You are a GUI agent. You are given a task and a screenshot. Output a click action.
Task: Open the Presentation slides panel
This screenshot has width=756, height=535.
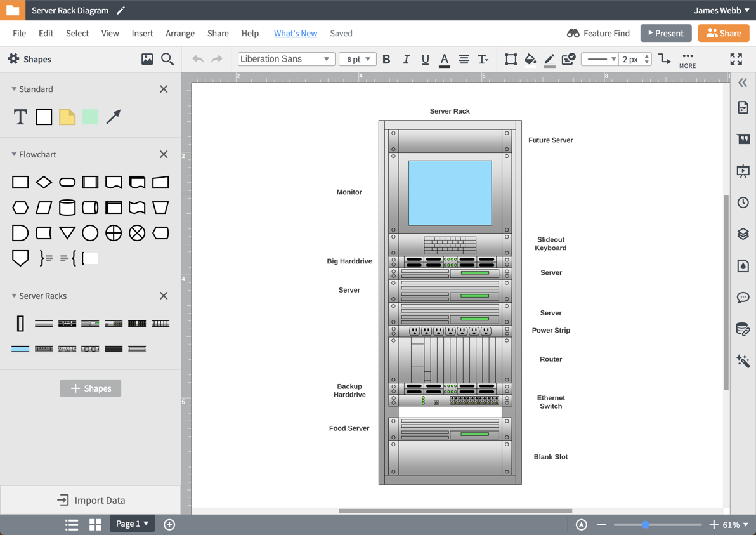click(743, 170)
